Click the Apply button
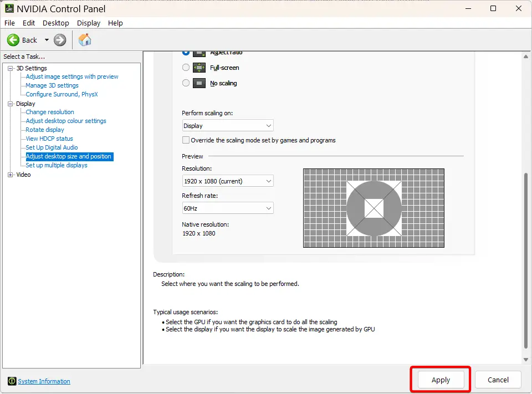Screen dimensions: 532x394 441,380
